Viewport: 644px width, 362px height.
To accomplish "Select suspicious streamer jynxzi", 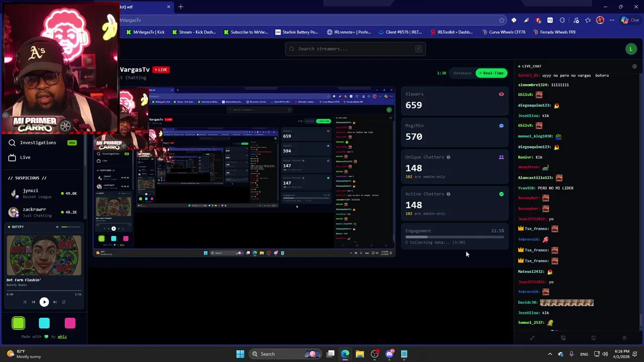I will click(43, 194).
